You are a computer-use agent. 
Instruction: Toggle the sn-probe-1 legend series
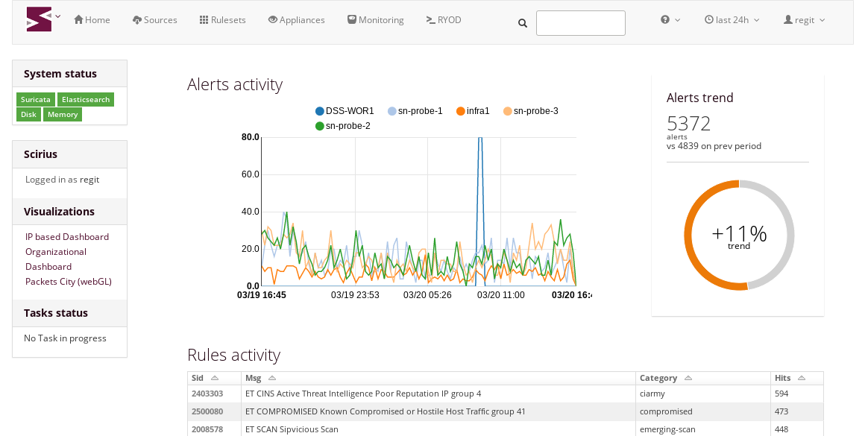415,110
